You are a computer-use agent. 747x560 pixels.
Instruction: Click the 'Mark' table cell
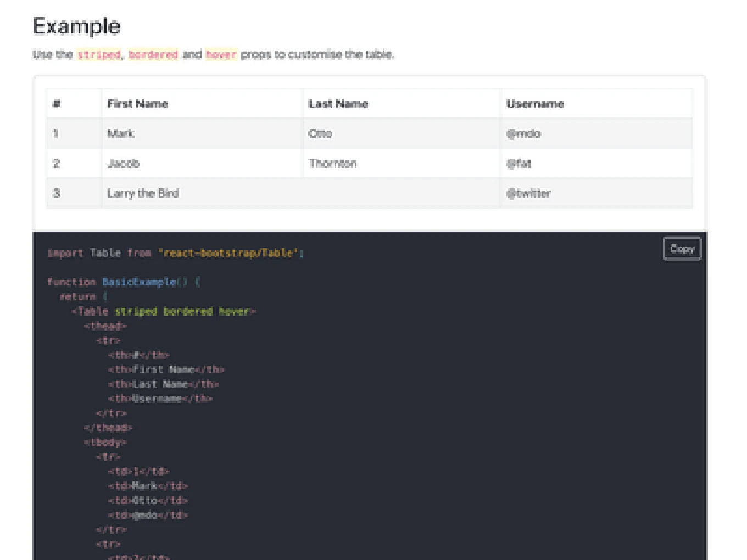[202, 133]
